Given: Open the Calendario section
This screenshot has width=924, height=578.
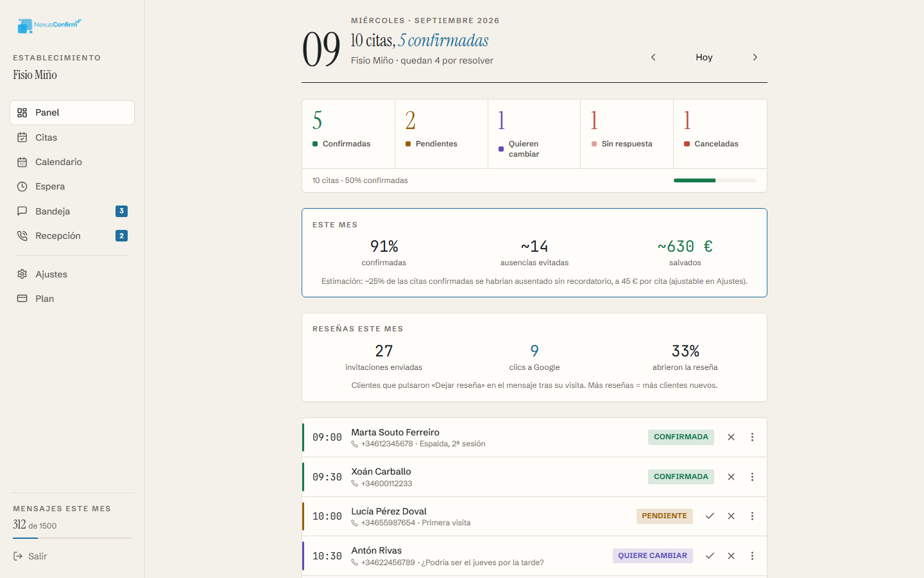Looking at the screenshot, I should [72, 162].
